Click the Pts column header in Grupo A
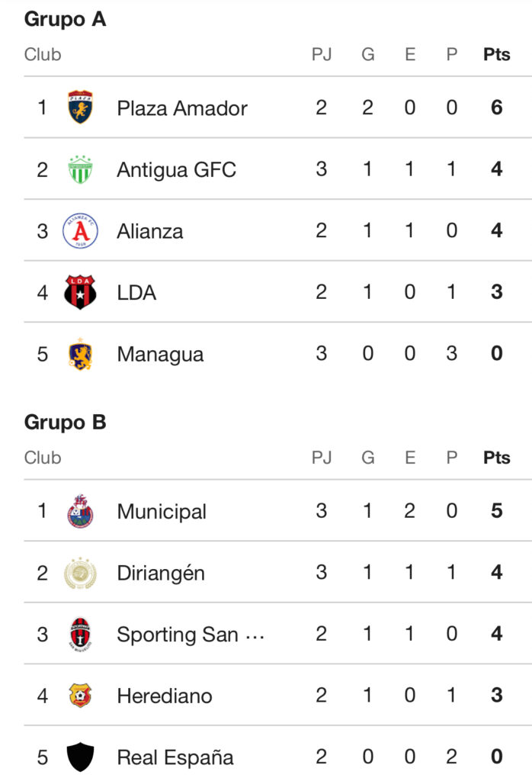532x781 pixels. [497, 55]
